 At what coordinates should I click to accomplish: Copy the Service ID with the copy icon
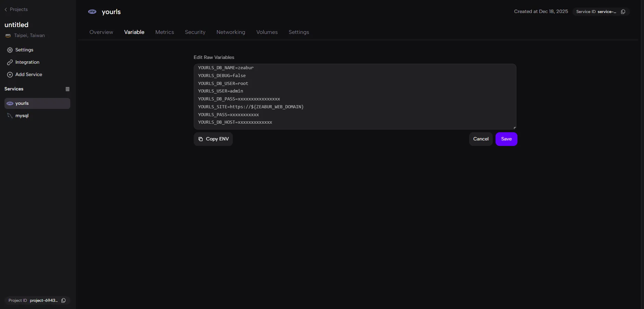point(623,12)
